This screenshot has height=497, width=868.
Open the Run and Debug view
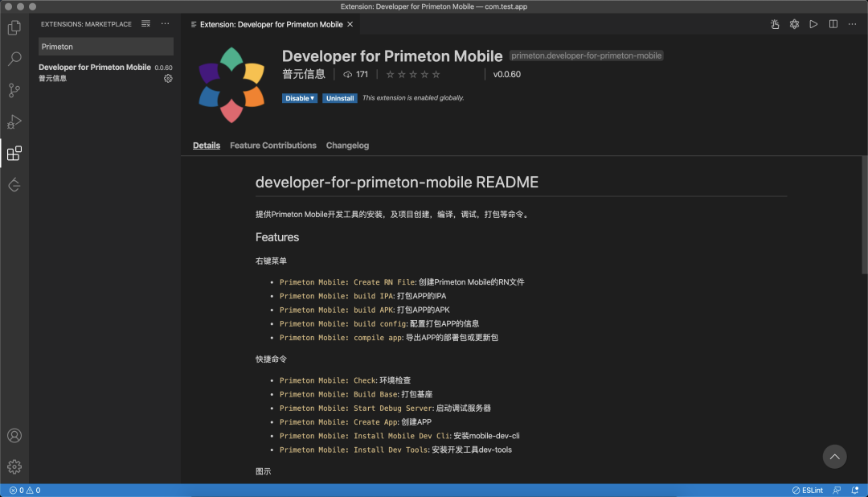coord(14,121)
